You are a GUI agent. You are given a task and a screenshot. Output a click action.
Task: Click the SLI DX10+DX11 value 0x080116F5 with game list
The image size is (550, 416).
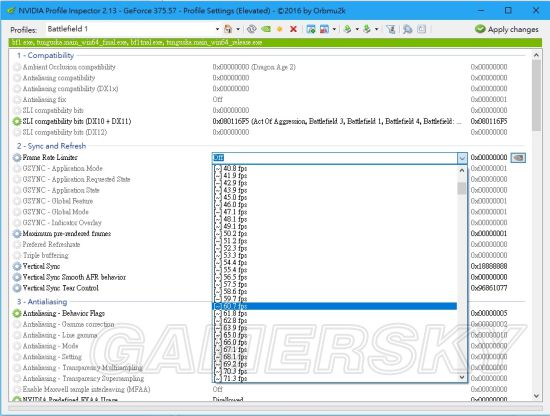coord(337,121)
